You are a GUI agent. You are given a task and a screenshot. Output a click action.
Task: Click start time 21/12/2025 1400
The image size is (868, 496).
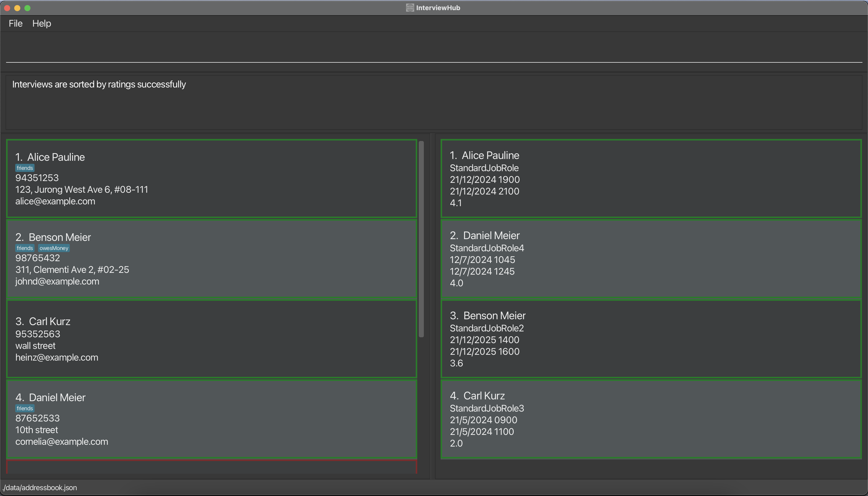tap(485, 340)
